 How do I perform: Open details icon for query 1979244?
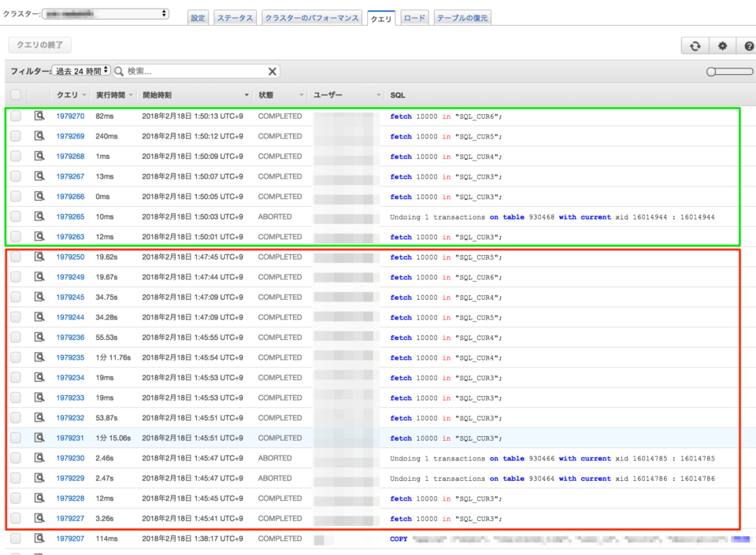(39, 317)
